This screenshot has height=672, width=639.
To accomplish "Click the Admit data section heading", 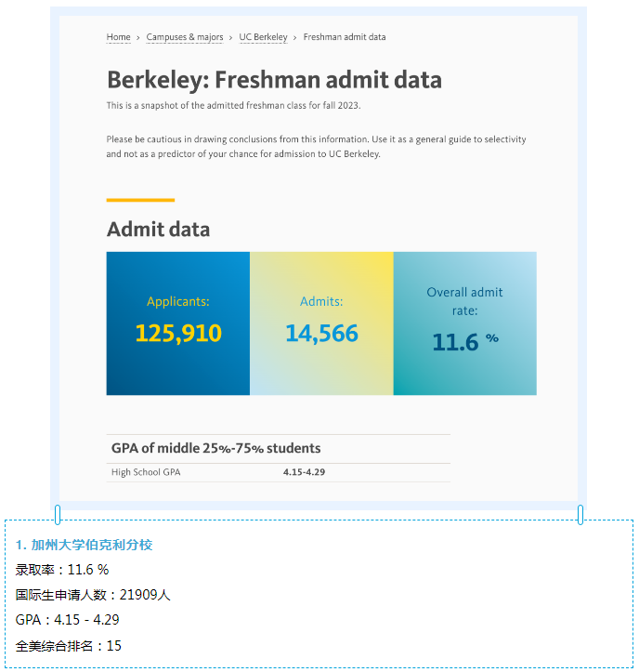I will tap(158, 230).
